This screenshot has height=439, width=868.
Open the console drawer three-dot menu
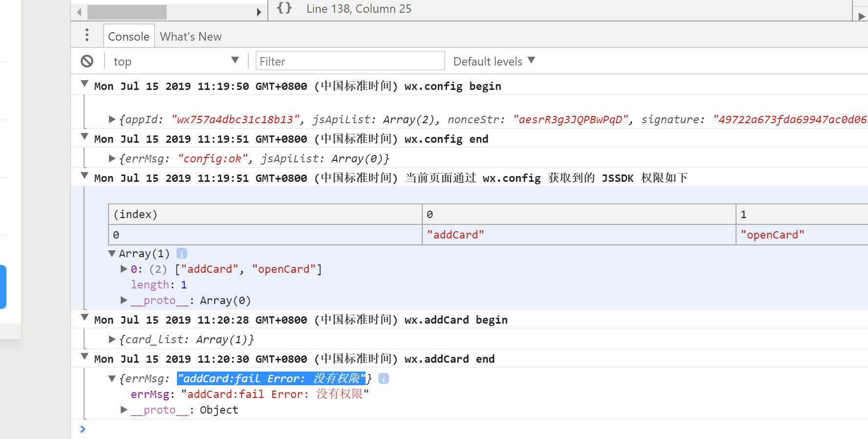coord(87,35)
